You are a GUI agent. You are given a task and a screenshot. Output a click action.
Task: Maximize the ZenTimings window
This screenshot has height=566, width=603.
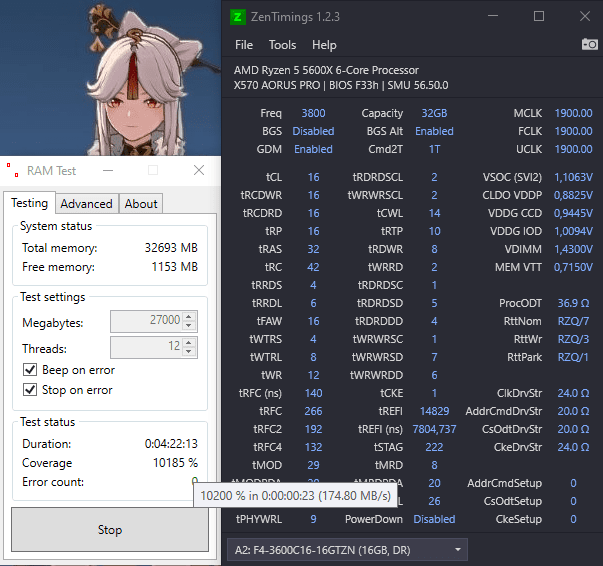click(539, 16)
